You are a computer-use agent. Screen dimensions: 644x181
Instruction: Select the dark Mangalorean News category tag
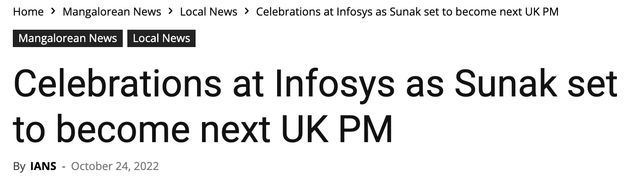68,38
